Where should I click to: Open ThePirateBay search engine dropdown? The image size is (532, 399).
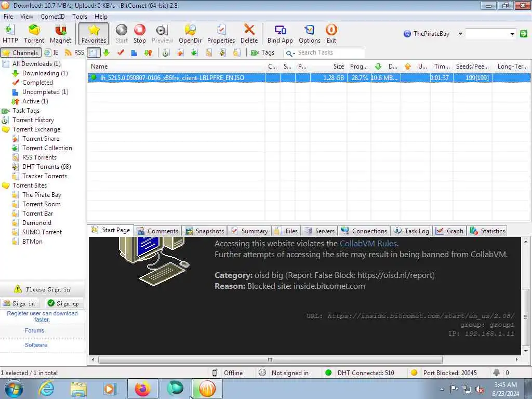(460, 34)
